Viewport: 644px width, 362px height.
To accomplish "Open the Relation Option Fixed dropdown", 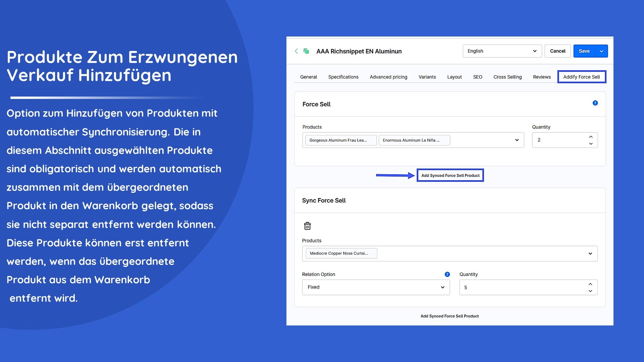I will [x=376, y=287].
